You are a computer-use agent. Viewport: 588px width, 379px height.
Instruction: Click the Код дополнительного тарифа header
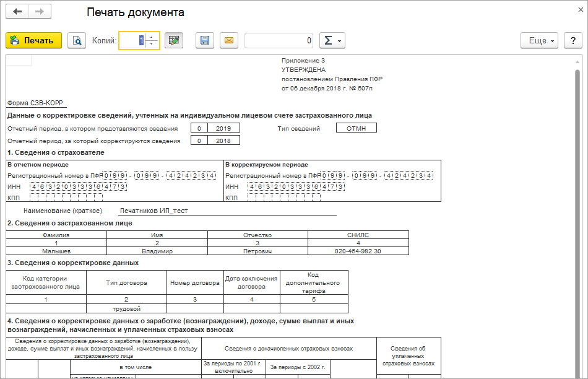(x=314, y=282)
